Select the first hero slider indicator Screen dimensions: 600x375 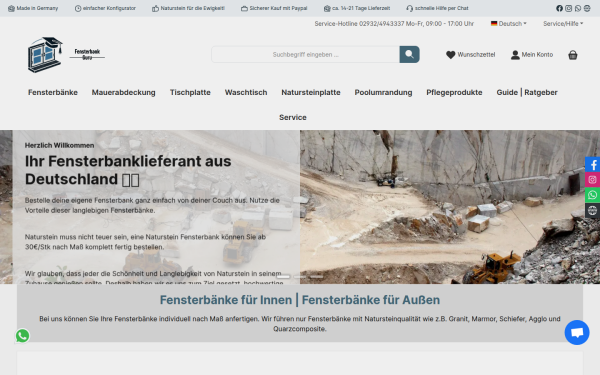pos(283,277)
